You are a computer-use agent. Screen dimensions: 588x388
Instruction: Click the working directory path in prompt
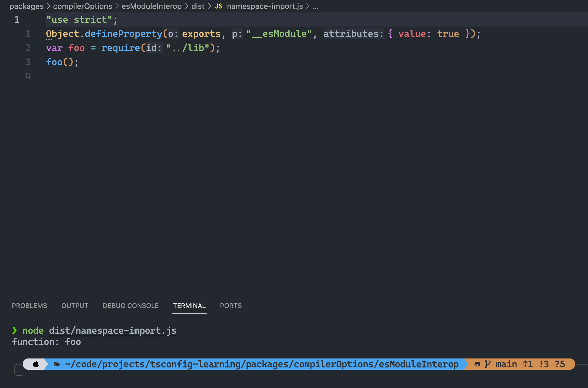(x=262, y=364)
